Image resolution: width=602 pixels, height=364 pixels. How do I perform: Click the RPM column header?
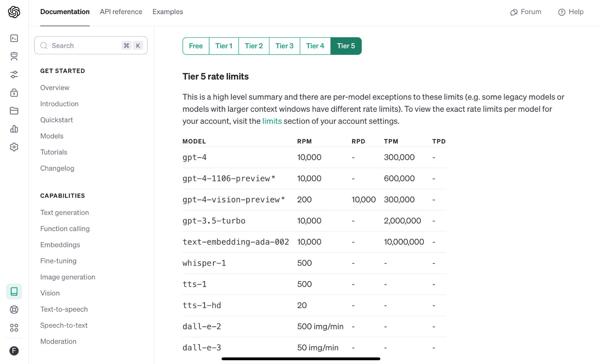304,141
